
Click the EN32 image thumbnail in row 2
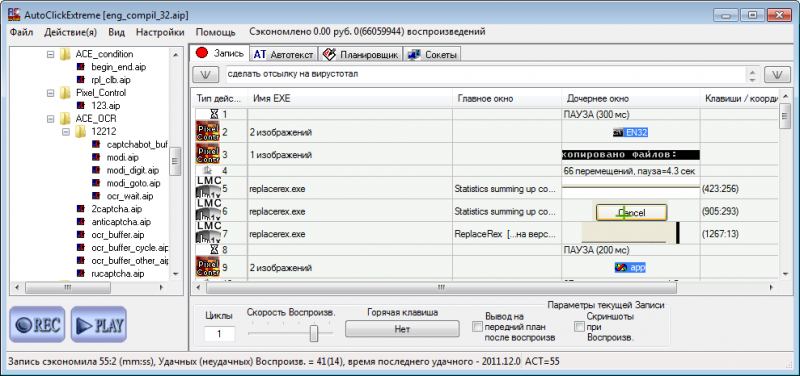[x=631, y=133]
